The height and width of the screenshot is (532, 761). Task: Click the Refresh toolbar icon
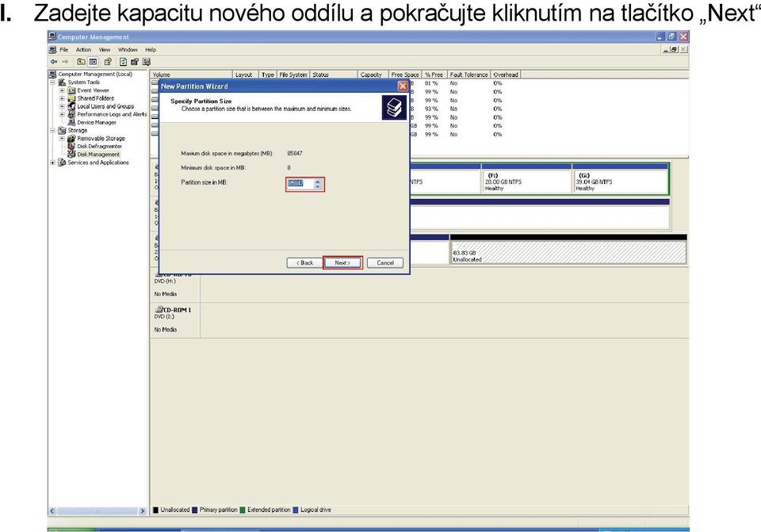[124, 62]
